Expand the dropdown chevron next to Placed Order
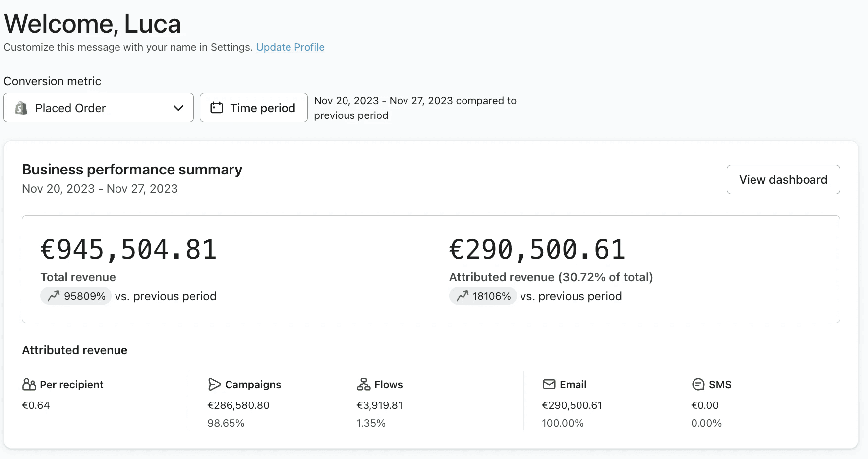The width and height of the screenshot is (868, 459). coord(178,108)
